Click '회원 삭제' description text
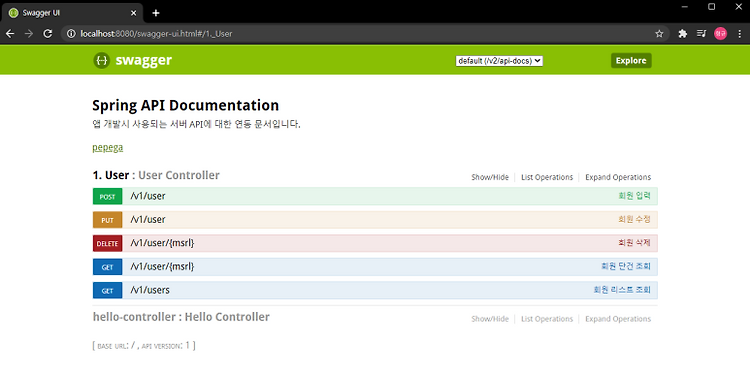This screenshot has width=750, height=372. coord(634,243)
